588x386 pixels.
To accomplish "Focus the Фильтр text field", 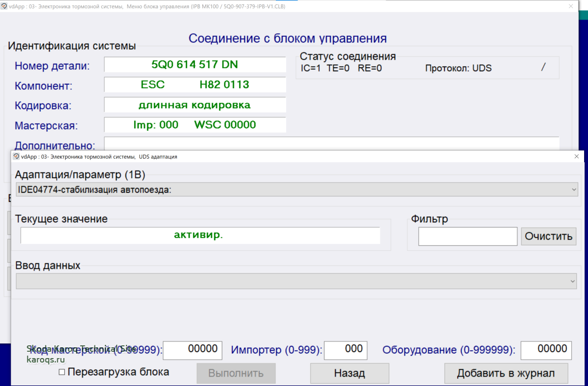I will click(467, 236).
